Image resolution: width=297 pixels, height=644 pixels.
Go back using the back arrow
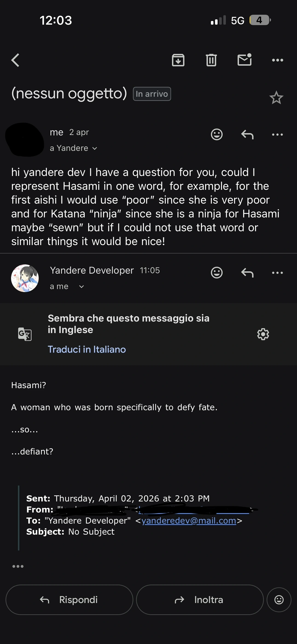[15, 60]
